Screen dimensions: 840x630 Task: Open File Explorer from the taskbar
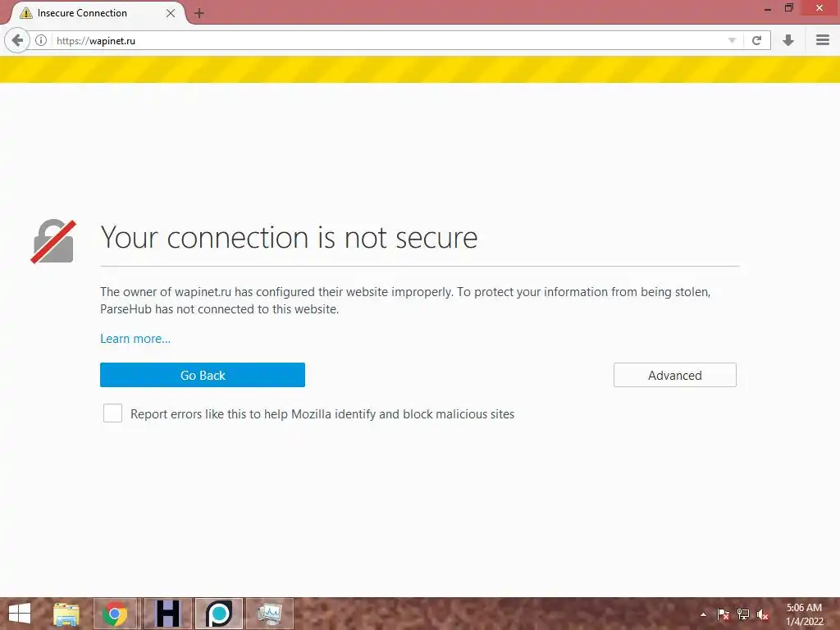[x=66, y=614]
